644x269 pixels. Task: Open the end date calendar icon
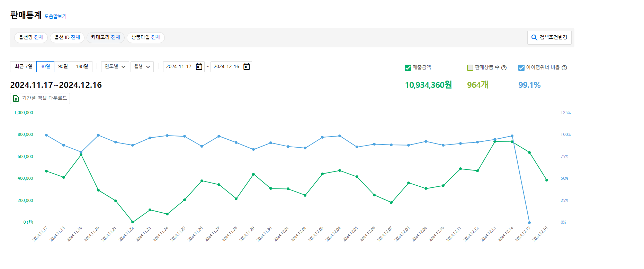click(247, 67)
